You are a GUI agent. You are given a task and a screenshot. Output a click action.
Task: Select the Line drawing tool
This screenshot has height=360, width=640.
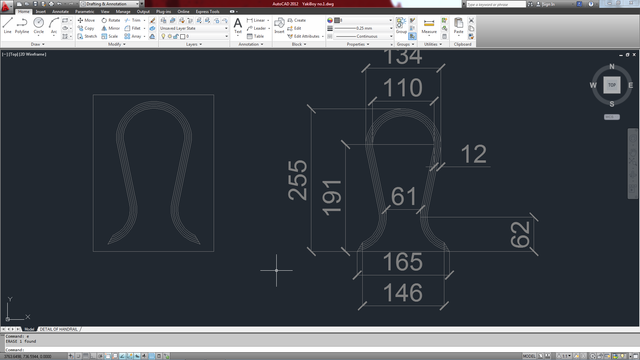coord(7,25)
